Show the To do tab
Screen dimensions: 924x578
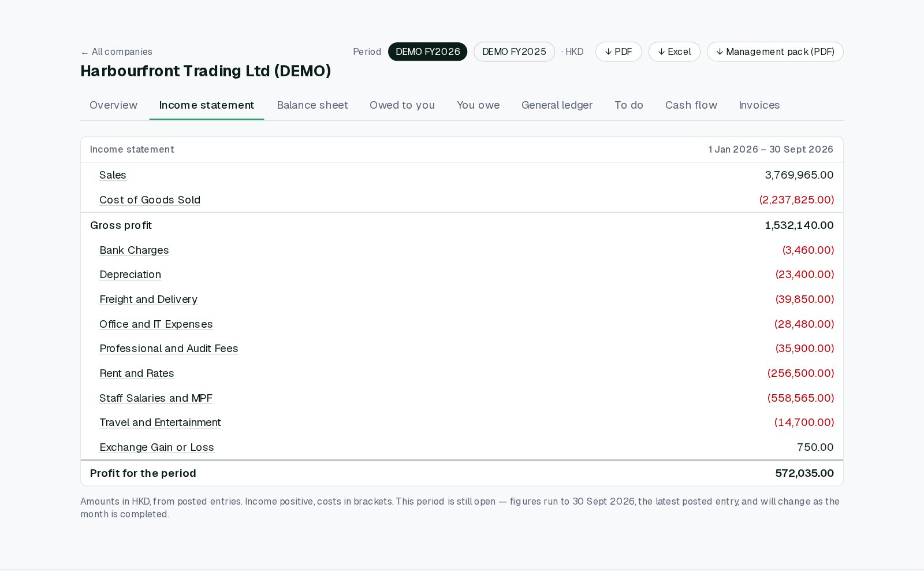(629, 105)
